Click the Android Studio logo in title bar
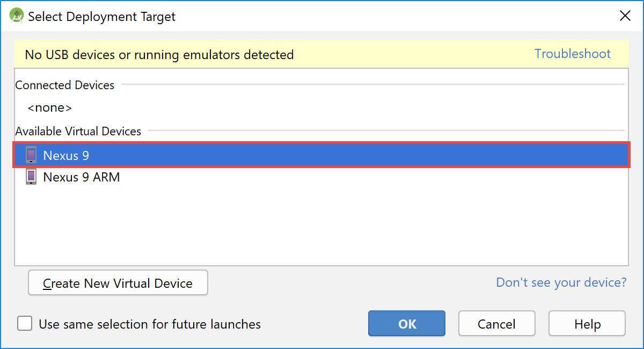644x349 pixels. 16,17
